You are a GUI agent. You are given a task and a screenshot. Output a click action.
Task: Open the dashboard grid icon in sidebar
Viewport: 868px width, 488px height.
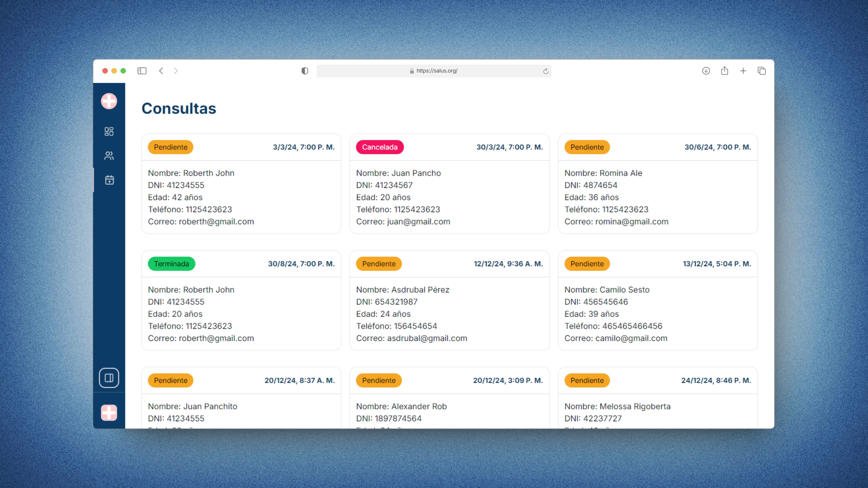109,131
